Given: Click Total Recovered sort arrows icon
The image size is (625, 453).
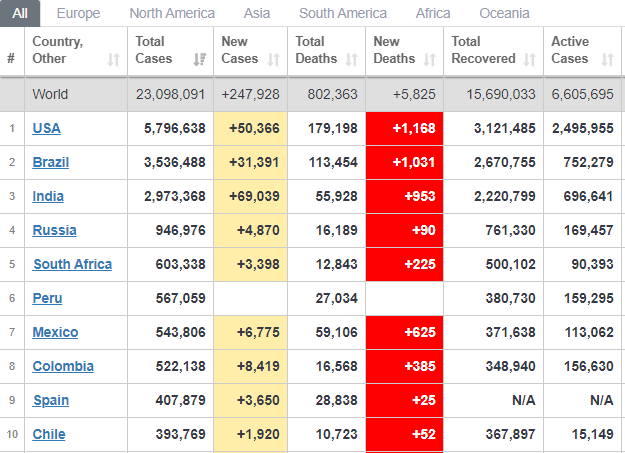Looking at the screenshot, I should click(x=529, y=60).
